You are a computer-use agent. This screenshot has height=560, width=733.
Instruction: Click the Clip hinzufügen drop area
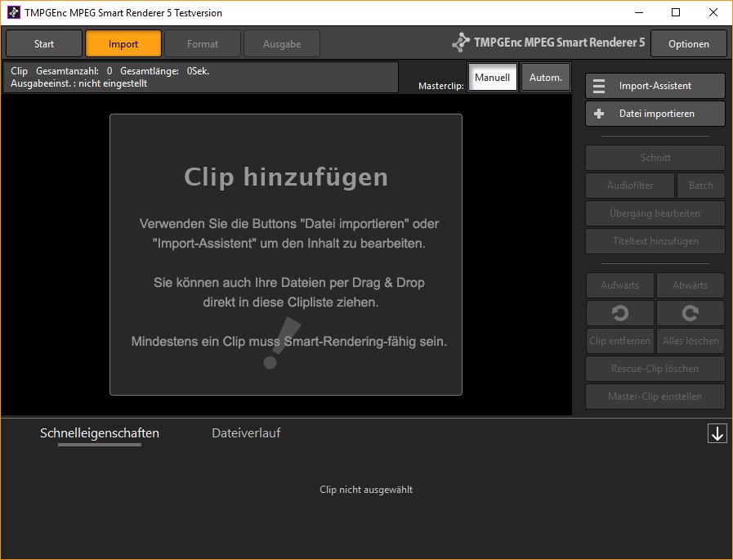point(286,254)
